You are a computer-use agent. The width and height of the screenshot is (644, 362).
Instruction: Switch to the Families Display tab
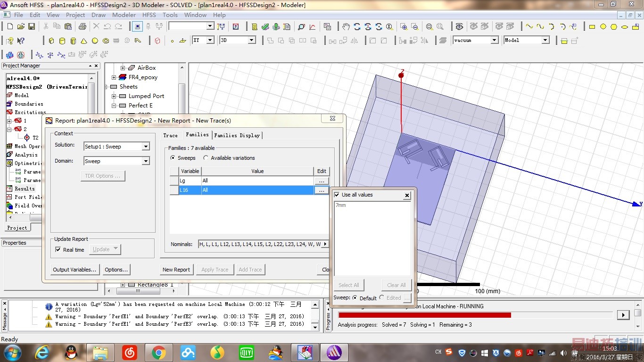click(237, 135)
